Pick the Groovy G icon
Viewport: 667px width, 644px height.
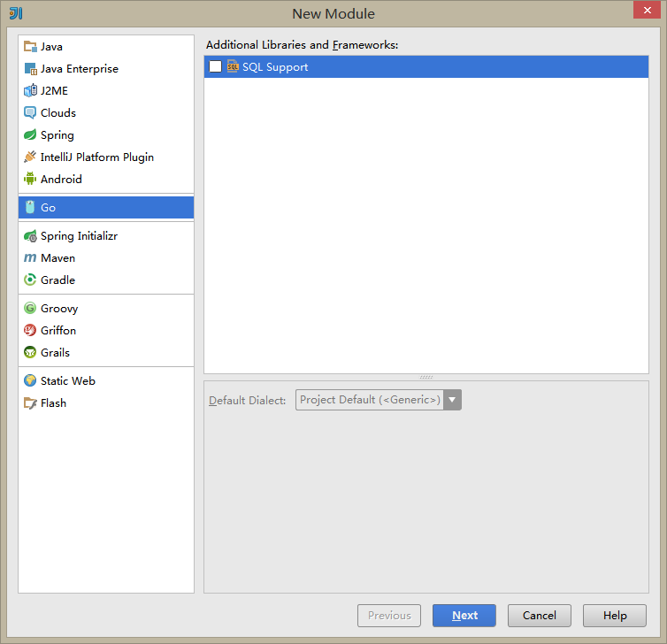tap(30, 308)
